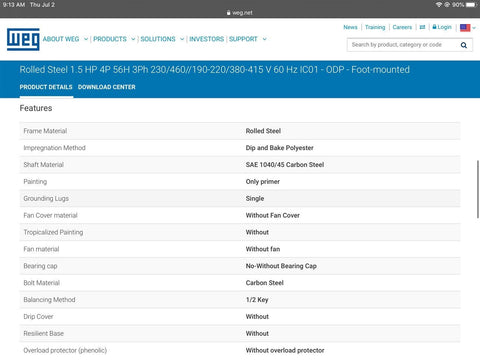Image resolution: width=480 pixels, height=360 pixels.
Task: Click the Bolt Material label
Action: 41,283
